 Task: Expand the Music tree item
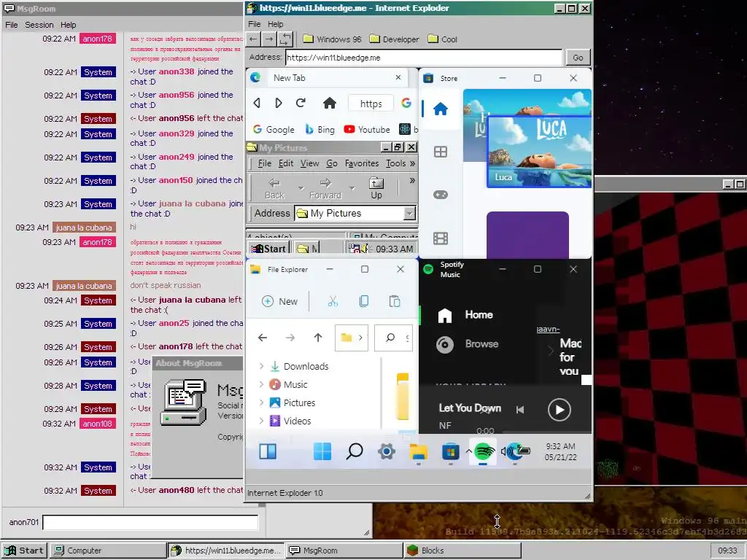261,384
